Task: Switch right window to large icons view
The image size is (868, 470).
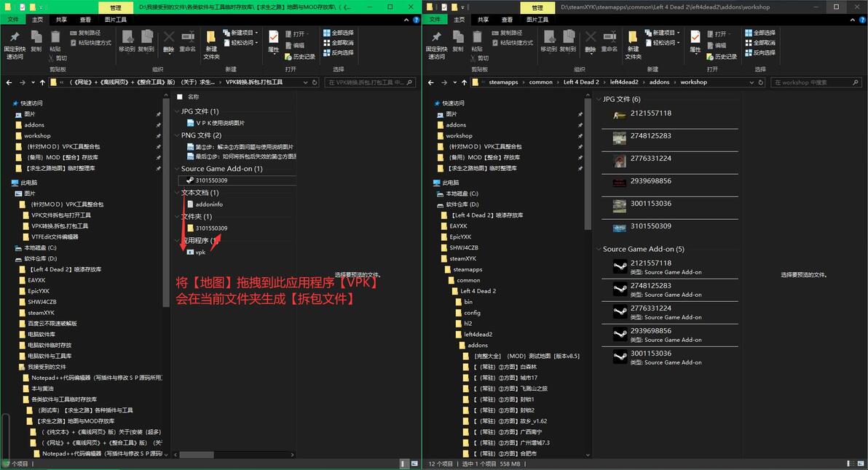Action: point(861,463)
